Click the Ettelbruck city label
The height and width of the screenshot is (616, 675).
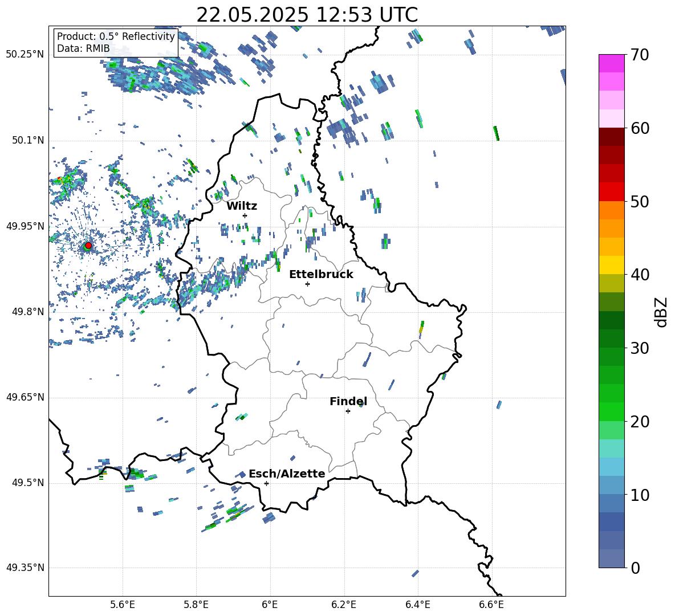pos(321,275)
